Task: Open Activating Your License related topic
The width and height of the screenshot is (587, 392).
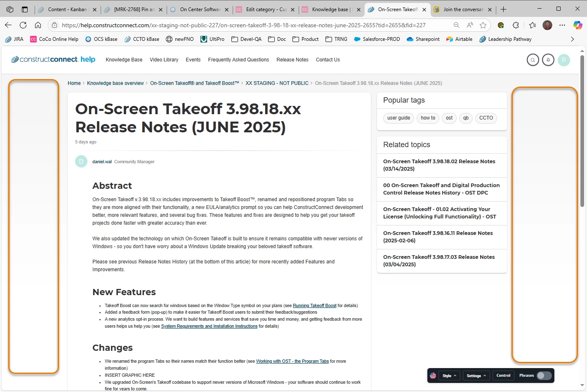Action: coord(440,213)
